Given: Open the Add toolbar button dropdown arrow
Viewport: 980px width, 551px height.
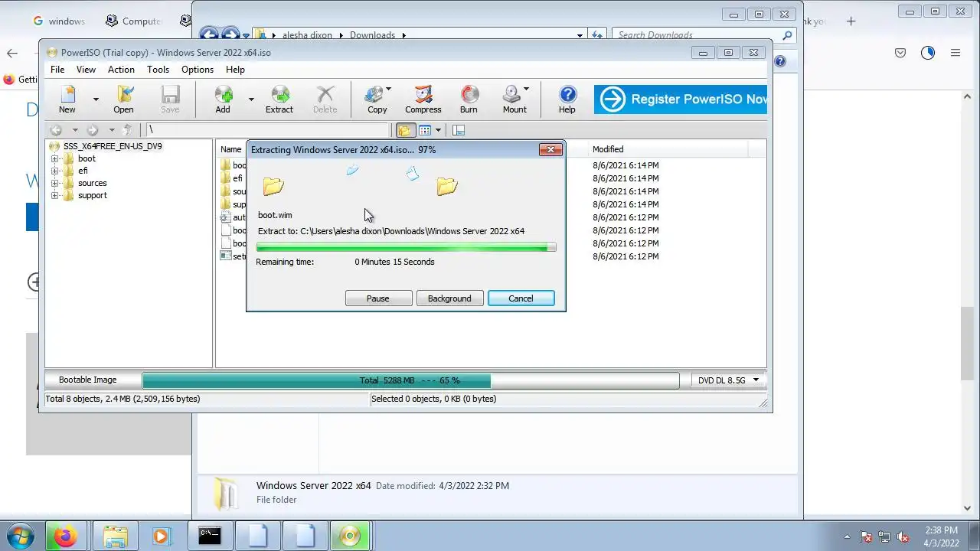Looking at the screenshot, I should (x=250, y=99).
